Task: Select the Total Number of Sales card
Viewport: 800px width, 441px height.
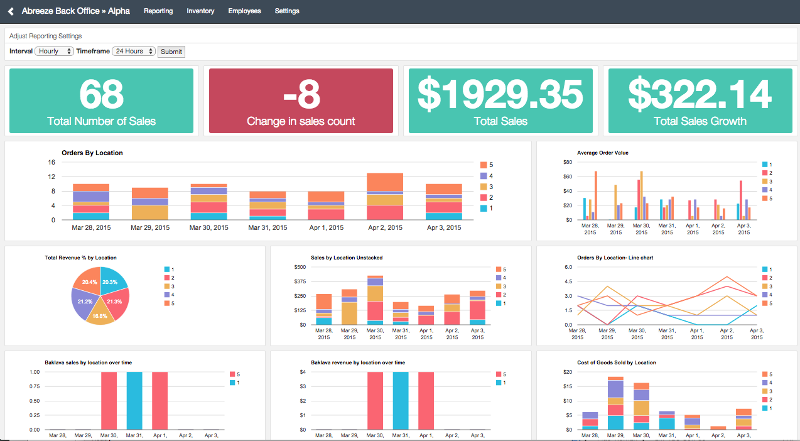Action: [x=101, y=101]
